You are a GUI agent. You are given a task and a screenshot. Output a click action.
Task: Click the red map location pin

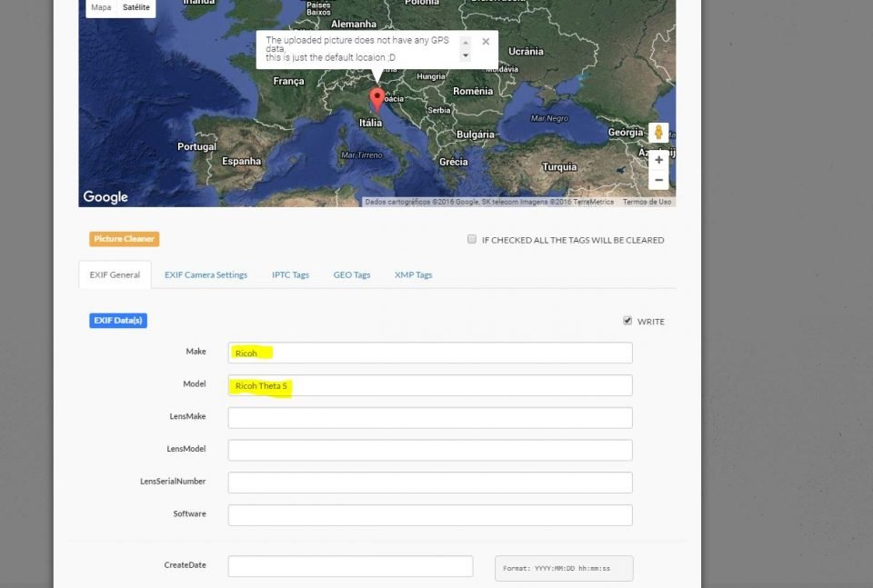click(x=377, y=98)
